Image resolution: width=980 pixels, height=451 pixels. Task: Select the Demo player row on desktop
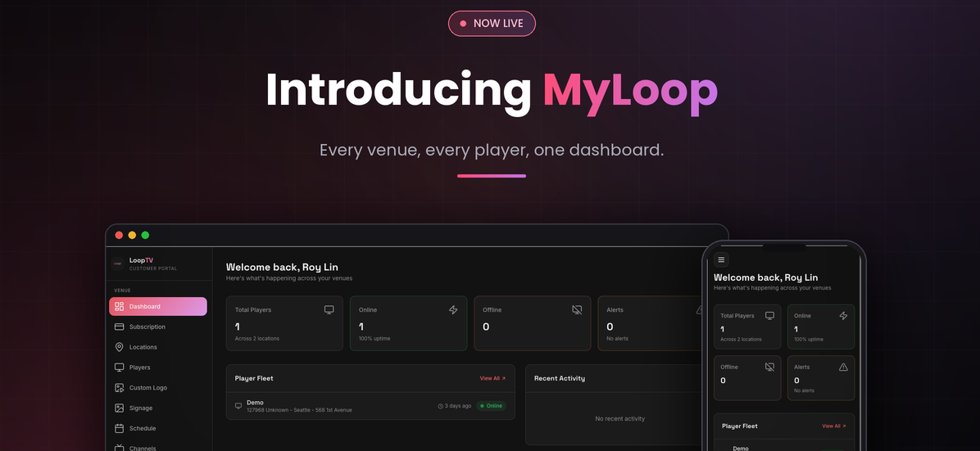pyautogui.click(x=370, y=406)
